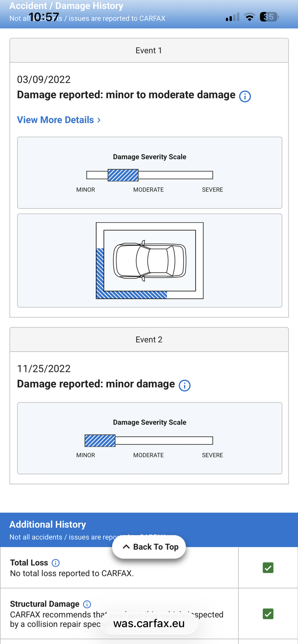Tap info icon beside minor to moderate damage
The height and width of the screenshot is (644, 298).
point(245,96)
